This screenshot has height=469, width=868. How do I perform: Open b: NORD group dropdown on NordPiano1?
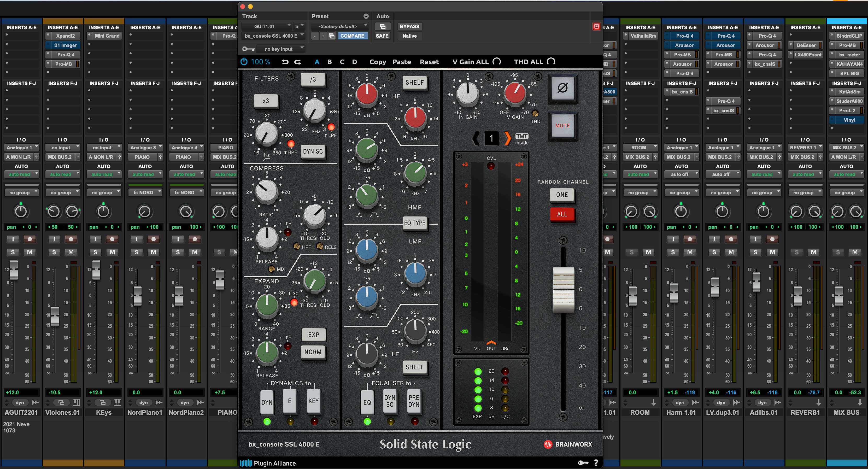click(x=145, y=192)
